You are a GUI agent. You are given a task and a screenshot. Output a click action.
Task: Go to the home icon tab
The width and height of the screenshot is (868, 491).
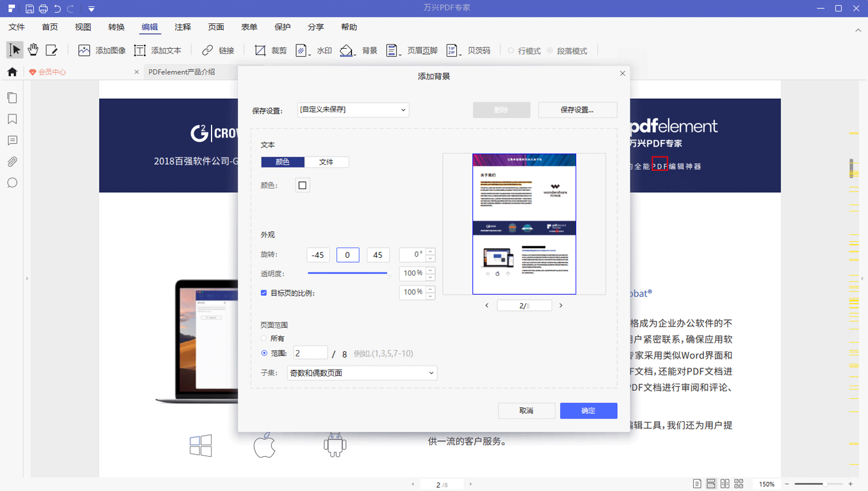point(12,72)
